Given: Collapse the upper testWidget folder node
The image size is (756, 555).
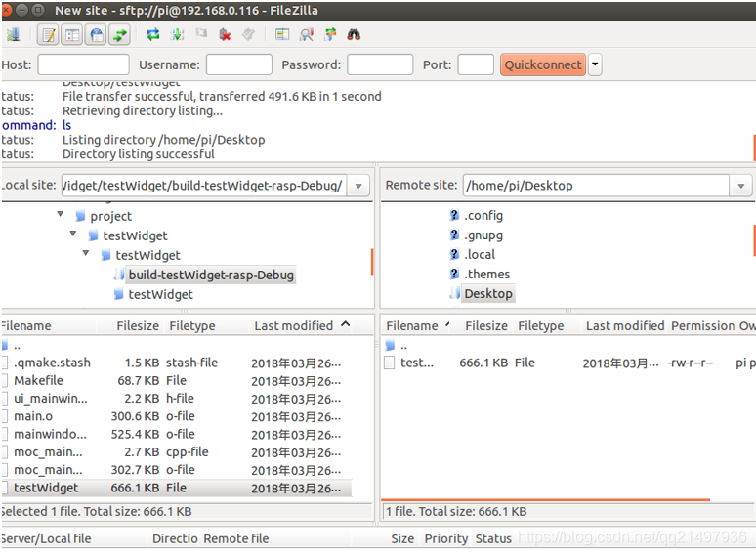Looking at the screenshot, I should coord(73,234).
